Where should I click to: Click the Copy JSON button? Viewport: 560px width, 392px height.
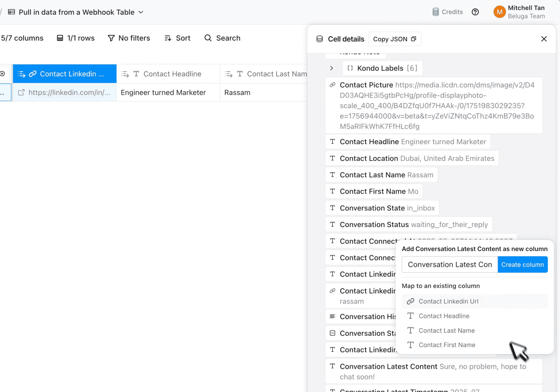(394, 39)
